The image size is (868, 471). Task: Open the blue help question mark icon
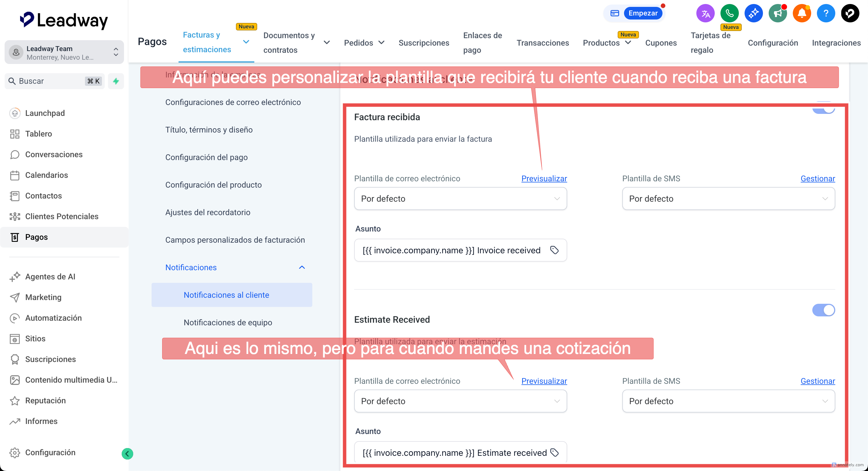click(826, 13)
